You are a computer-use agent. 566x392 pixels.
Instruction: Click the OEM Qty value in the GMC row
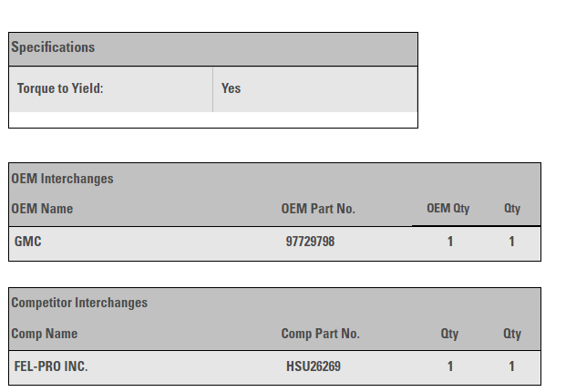pyautogui.click(x=450, y=242)
